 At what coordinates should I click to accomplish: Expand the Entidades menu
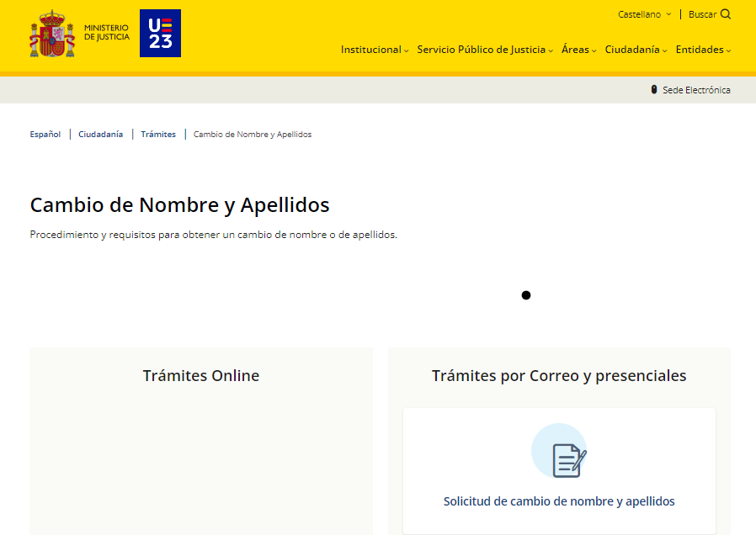tap(704, 50)
